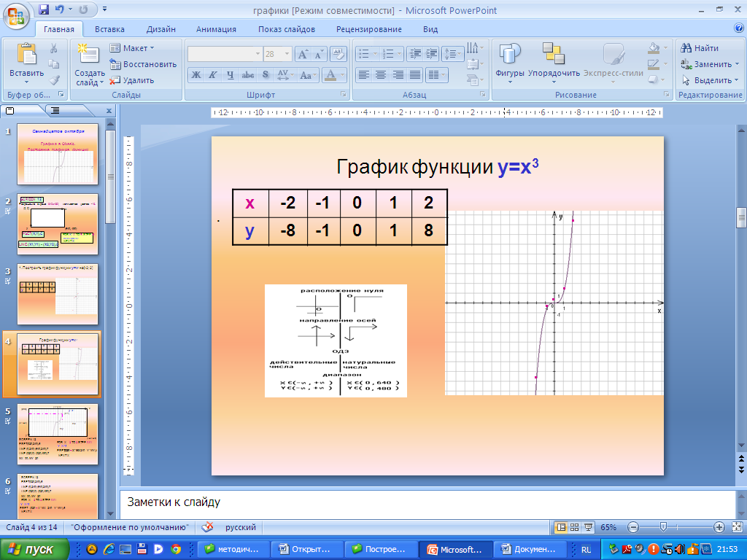This screenshot has width=747, height=560.
Task: Expand the Выделить select dropdown
Action: pyautogui.click(x=711, y=80)
